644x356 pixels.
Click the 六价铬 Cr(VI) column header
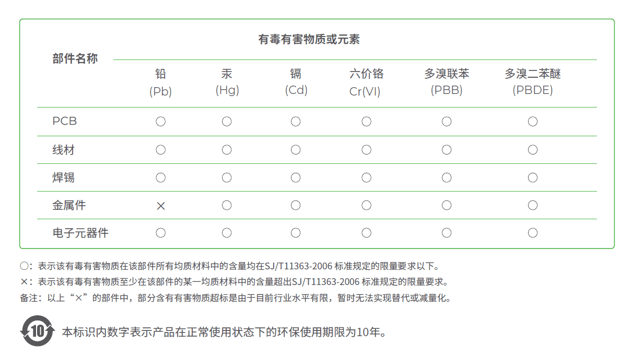366,82
